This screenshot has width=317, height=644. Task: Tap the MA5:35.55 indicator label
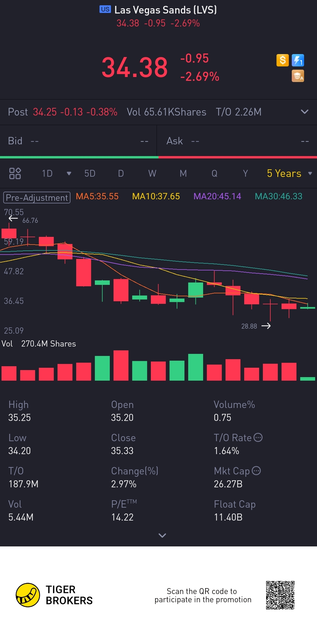click(x=97, y=196)
